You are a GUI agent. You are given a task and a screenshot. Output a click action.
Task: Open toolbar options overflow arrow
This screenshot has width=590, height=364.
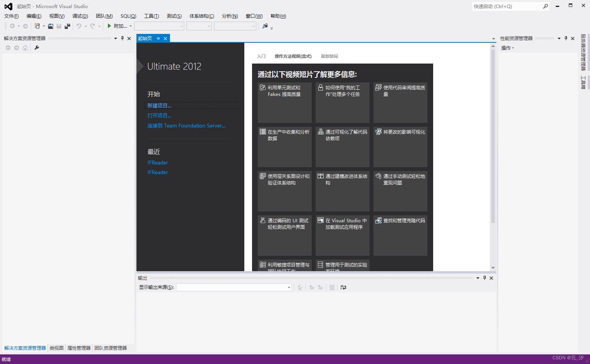pyautogui.click(x=272, y=28)
